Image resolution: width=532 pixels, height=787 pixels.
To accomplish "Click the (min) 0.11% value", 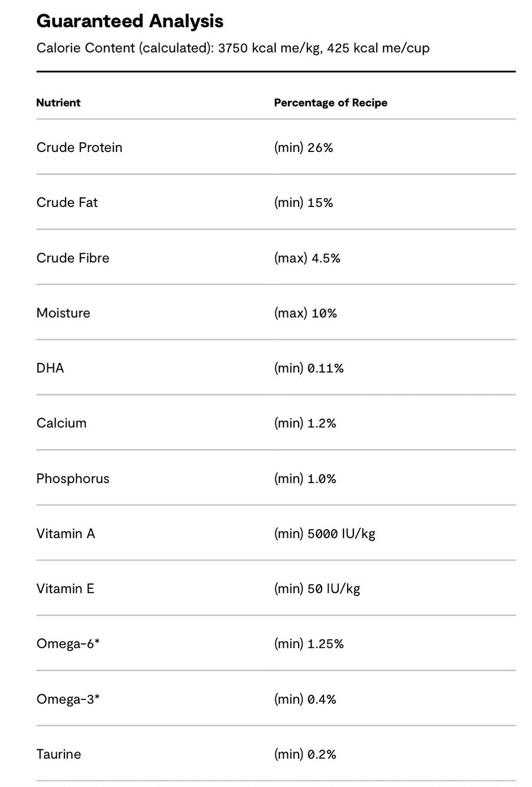I will [x=309, y=368].
